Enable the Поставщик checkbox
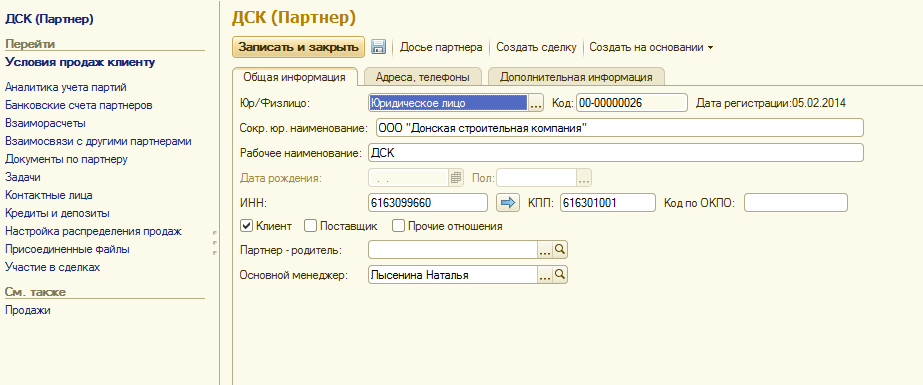This screenshot has width=923, height=385. [x=310, y=225]
